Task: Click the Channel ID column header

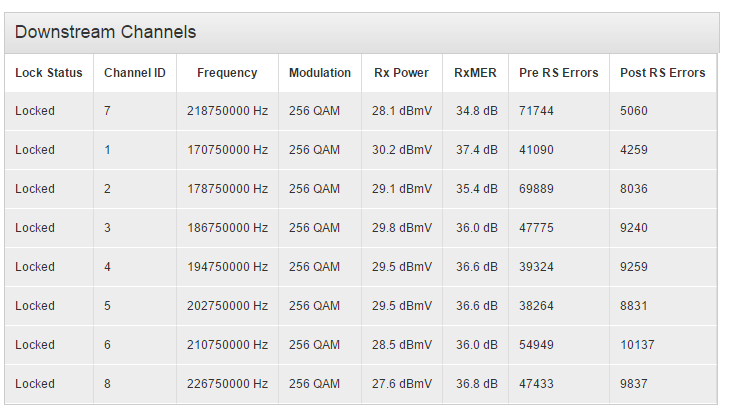Action: [135, 73]
